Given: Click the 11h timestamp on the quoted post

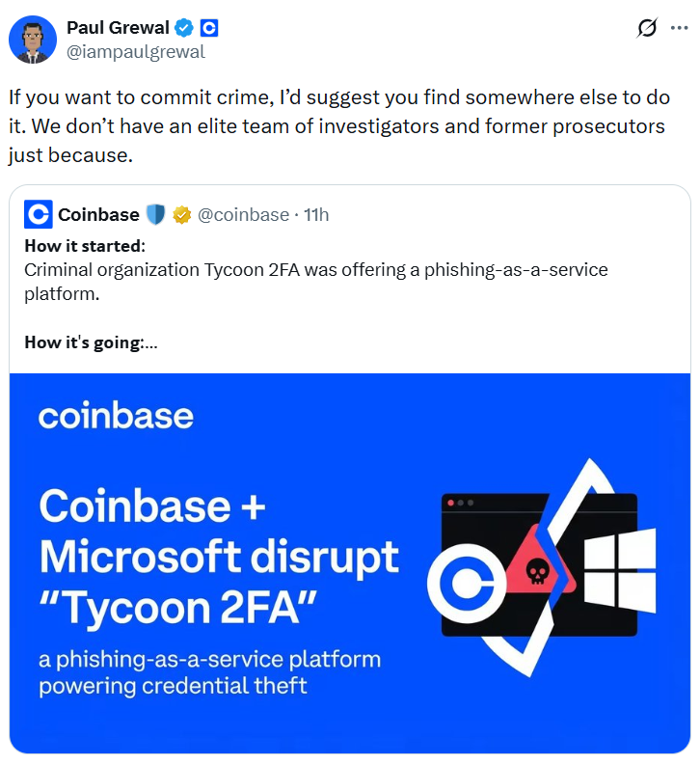Looking at the screenshot, I should click(316, 214).
